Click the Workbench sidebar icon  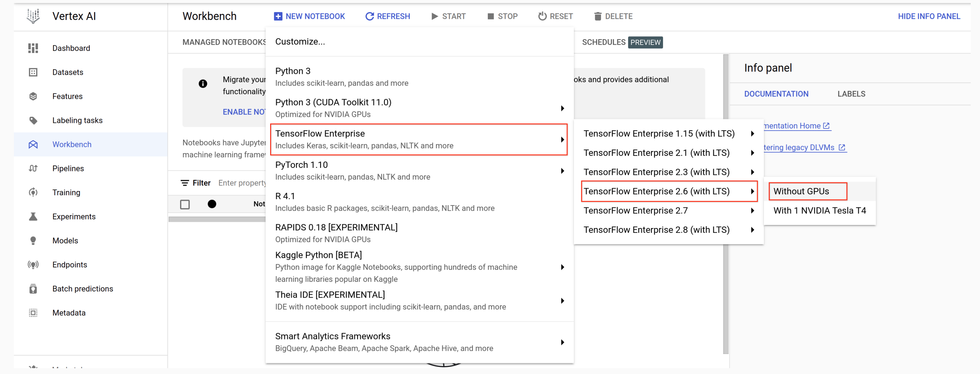point(33,144)
